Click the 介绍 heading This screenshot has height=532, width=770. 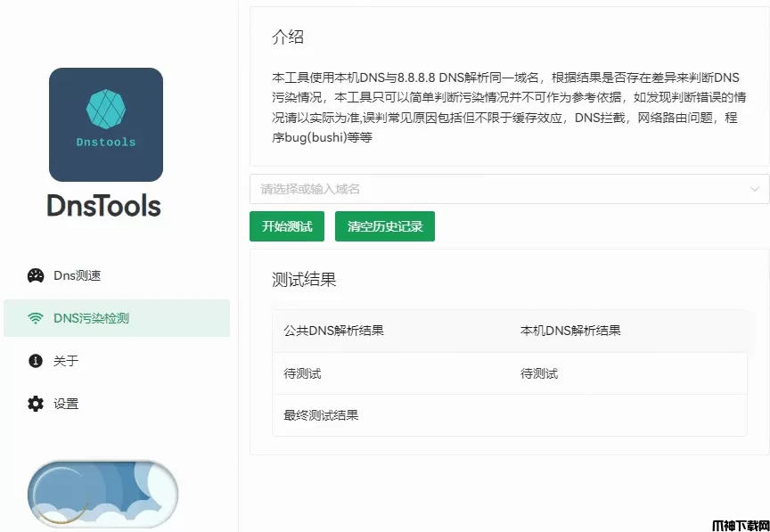coord(288,37)
